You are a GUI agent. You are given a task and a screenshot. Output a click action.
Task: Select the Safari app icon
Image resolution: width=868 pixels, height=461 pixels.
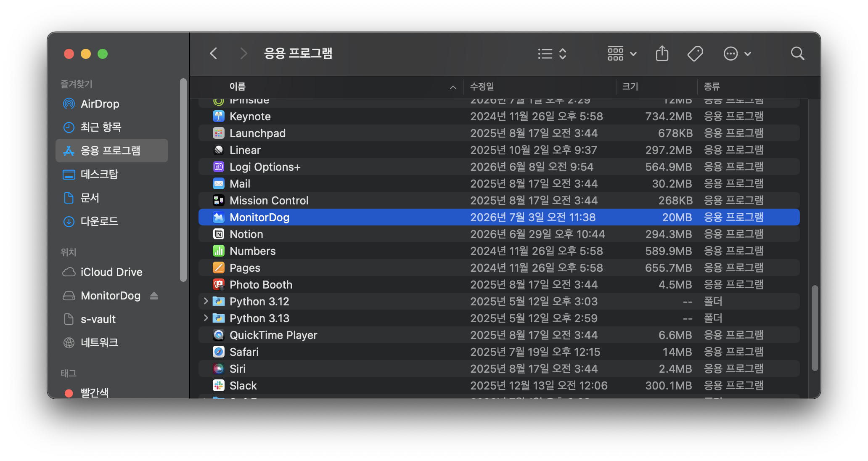pyautogui.click(x=219, y=352)
